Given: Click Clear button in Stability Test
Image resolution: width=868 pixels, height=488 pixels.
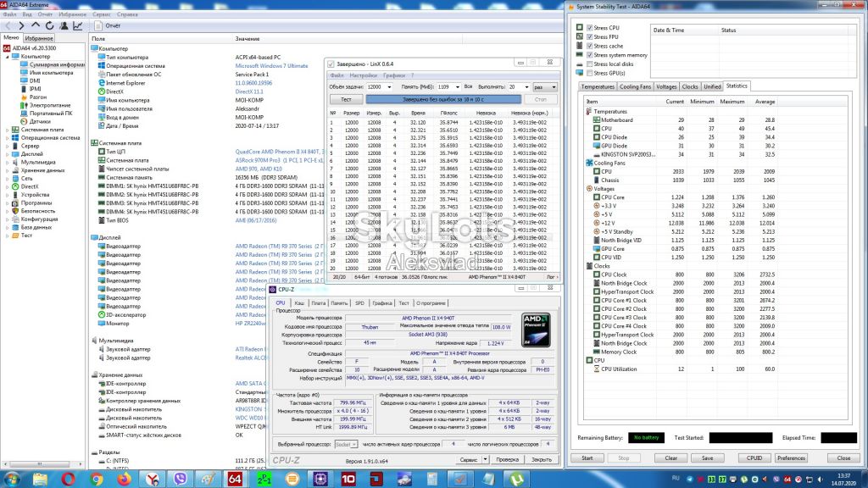Looking at the screenshot, I should pyautogui.click(x=671, y=458).
